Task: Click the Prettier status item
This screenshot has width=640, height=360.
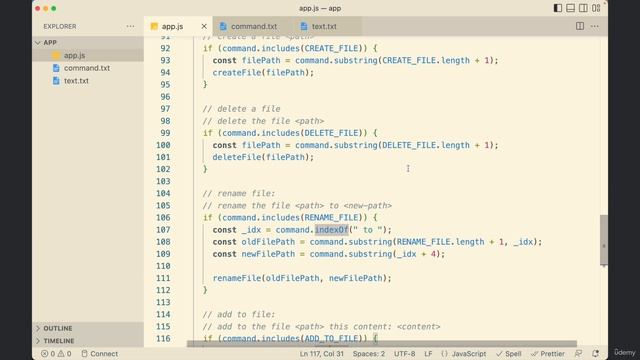Action: click(x=548, y=353)
